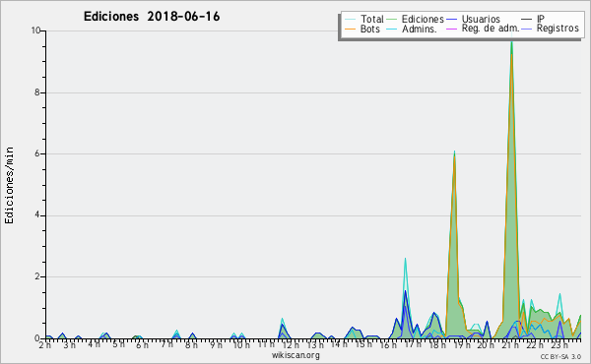Click the Bots orange legend line
The width and height of the screenshot is (591, 364).
click(350, 29)
